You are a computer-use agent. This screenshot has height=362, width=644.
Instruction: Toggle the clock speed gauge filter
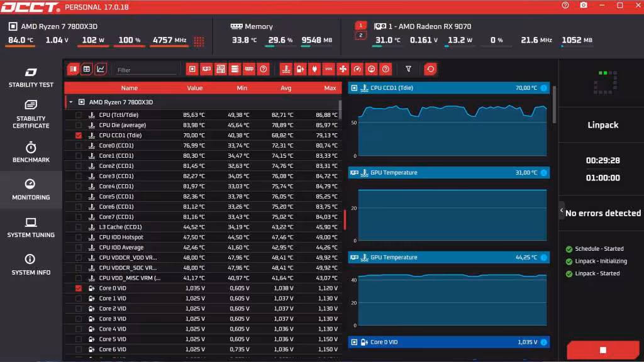tap(357, 69)
